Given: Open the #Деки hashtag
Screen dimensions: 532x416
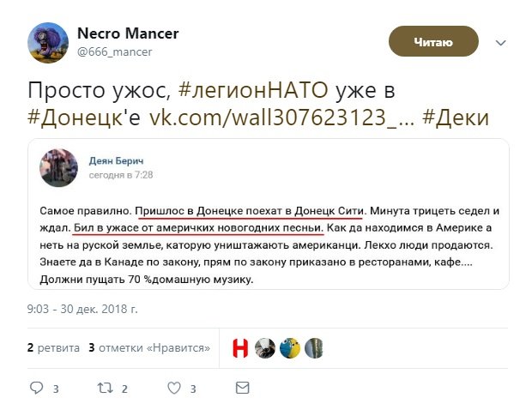Looking at the screenshot, I should (x=456, y=118).
